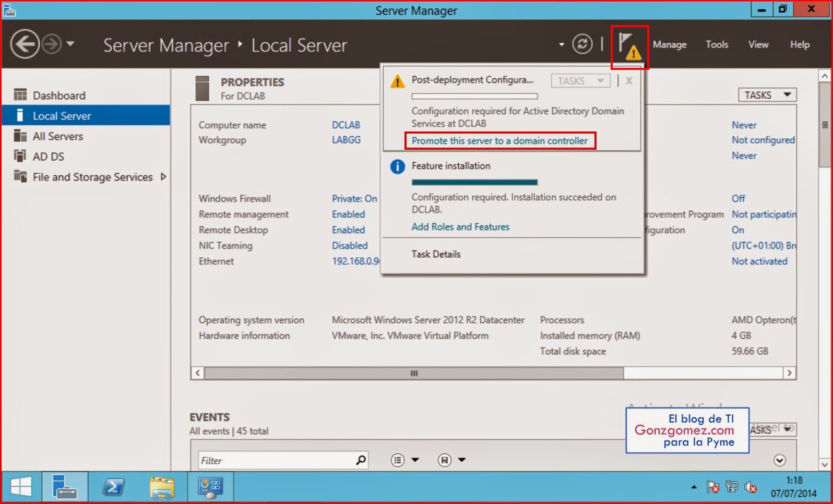Open the events list criteria icon
833x504 pixels.
click(398, 460)
